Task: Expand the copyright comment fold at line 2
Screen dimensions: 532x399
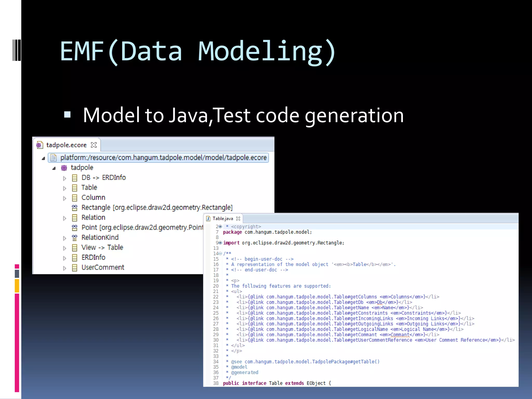Action: [x=220, y=227]
